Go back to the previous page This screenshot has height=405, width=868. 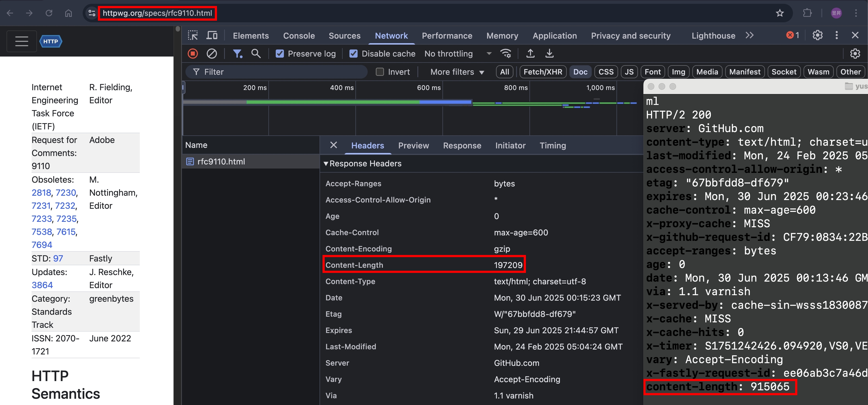[10, 13]
